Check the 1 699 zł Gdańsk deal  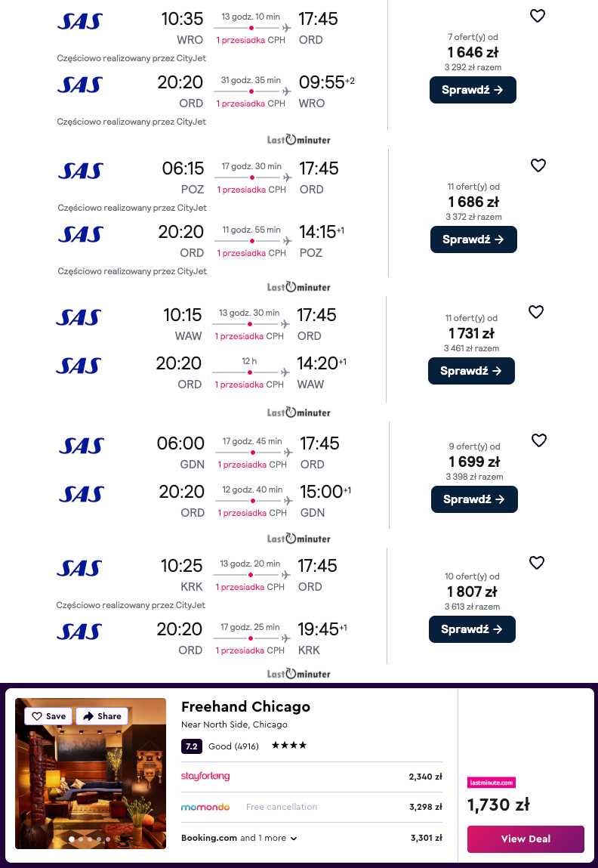474,499
